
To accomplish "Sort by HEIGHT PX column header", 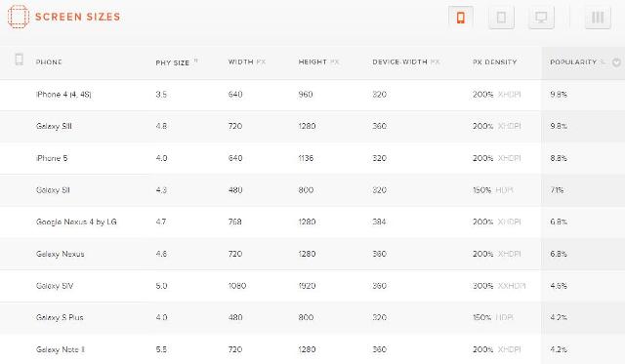I will click(x=318, y=61).
